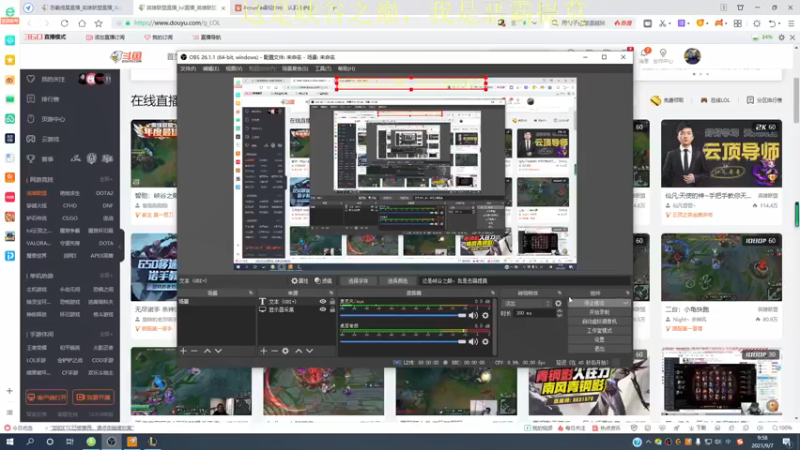This screenshot has height=450, width=800.
Task: Click the browser address bar URL
Action: (x=177, y=23)
